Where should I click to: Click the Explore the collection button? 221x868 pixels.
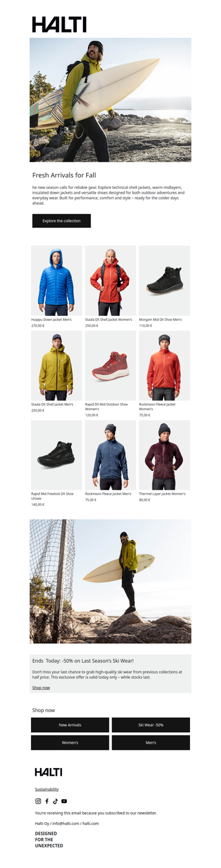61,221
